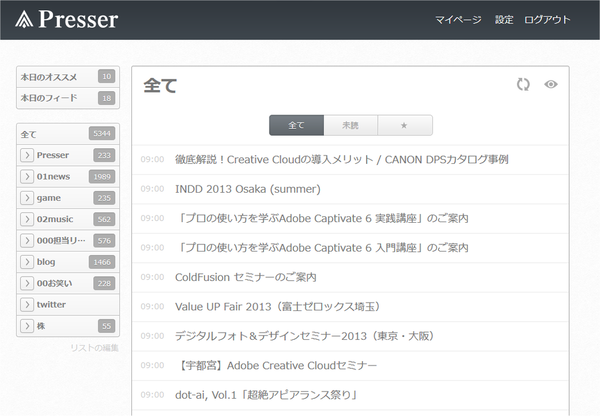600x416 pixels.
Task: Expand the blog folder chevron
Action: (27, 262)
